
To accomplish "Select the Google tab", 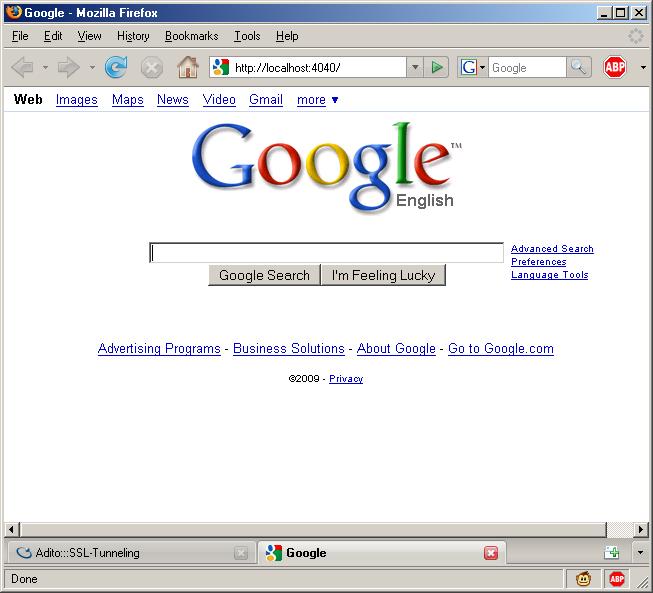I will (382, 553).
